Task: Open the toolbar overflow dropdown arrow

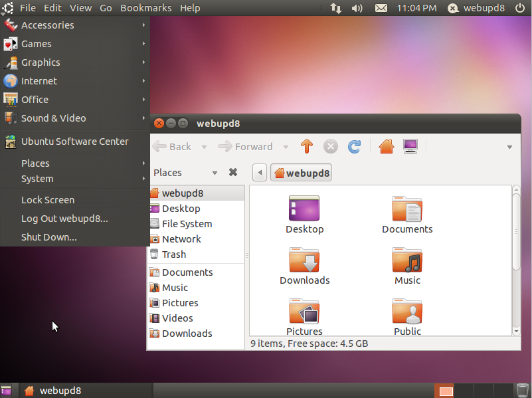Action: (509, 147)
